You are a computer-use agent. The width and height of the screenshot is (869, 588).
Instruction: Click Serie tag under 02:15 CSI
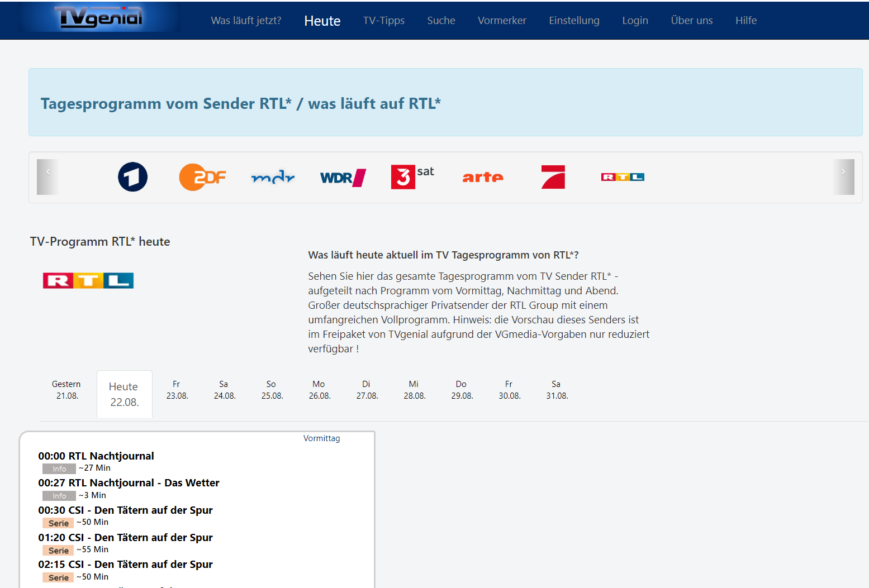pos(58,578)
